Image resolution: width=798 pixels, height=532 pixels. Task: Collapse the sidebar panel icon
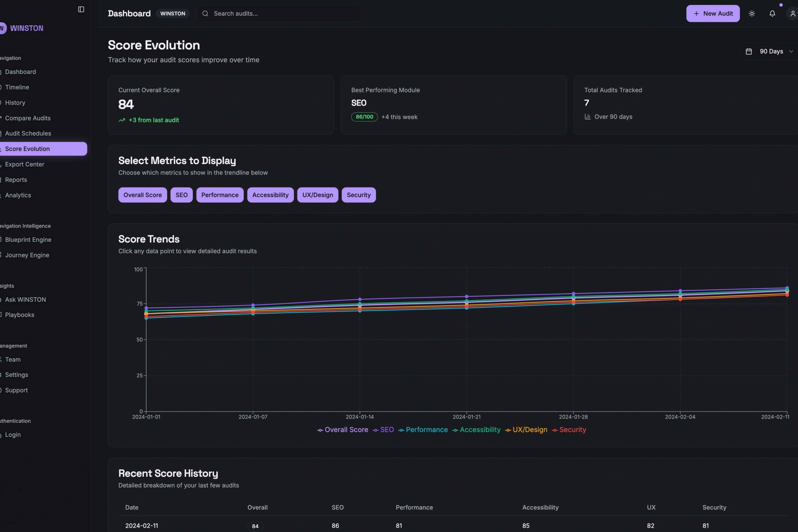coord(81,10)
